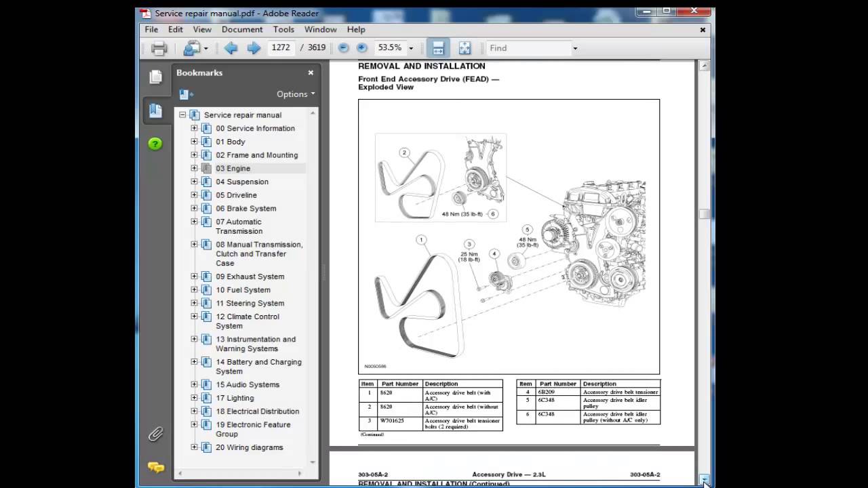The width and height of the screenshot is (868, 488).
Task: Select the 11 Steering System bookmark
Action: [250, 304]
